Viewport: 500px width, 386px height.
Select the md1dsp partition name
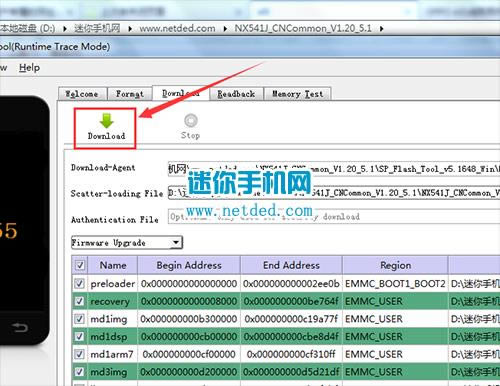(x=109, y=337)
